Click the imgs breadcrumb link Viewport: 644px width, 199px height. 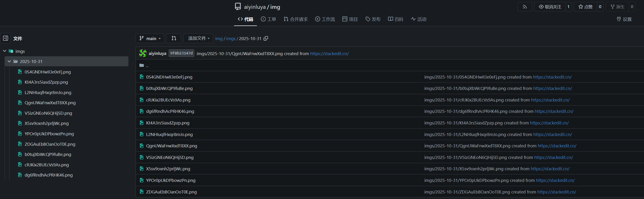point(231,39)
